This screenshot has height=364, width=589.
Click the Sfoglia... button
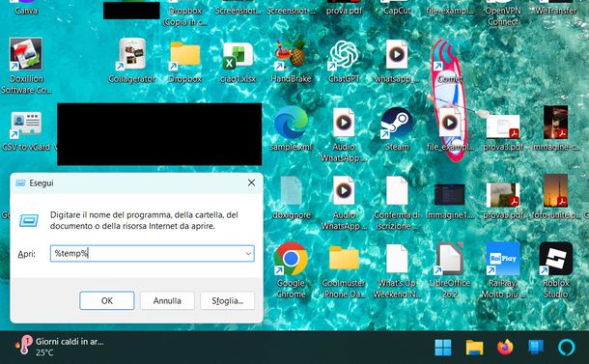(227, 300)
